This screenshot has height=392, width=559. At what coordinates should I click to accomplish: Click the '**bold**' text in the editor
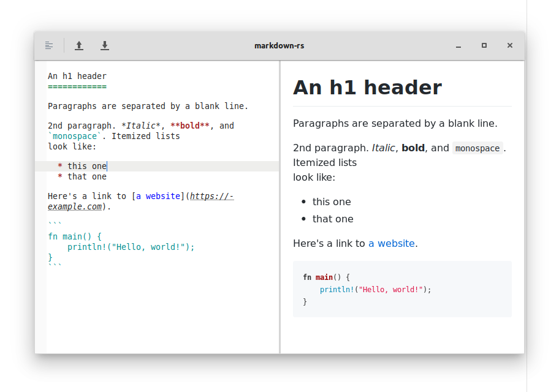(x=189, y=126)
